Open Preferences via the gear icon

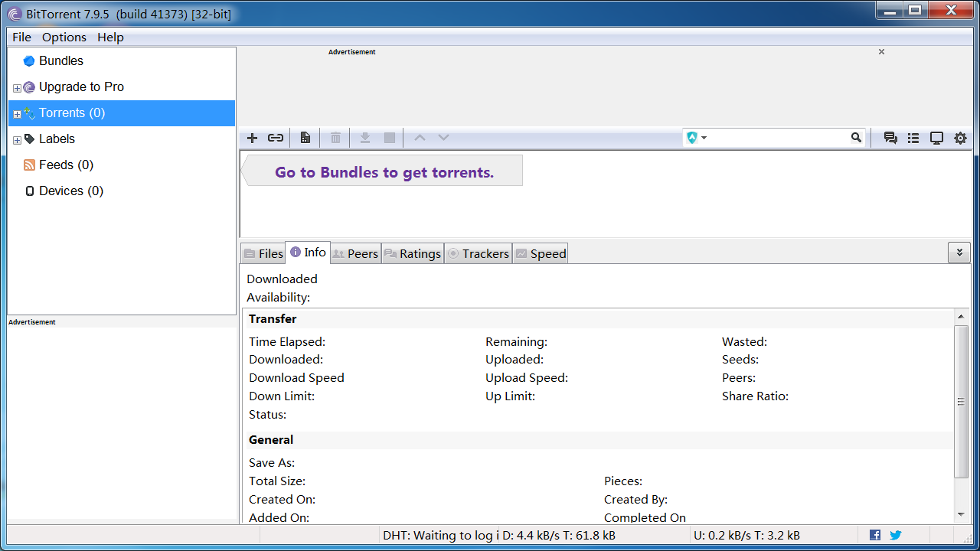coord(960,139)
